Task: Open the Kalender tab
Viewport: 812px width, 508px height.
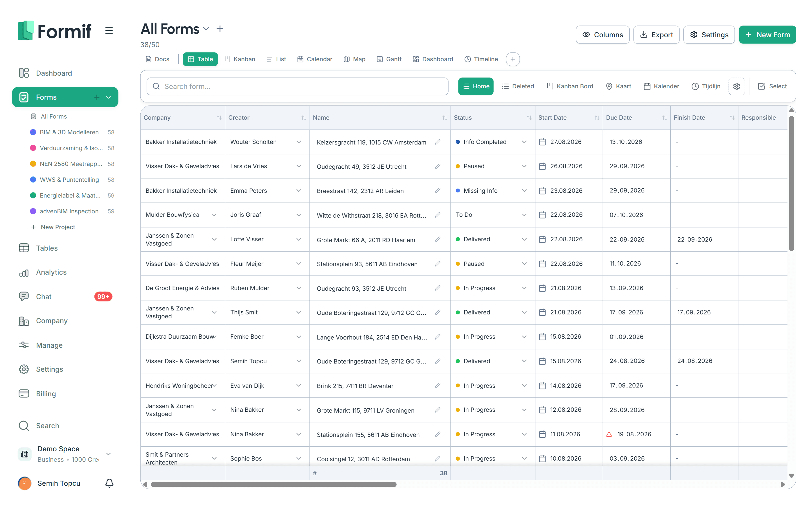Action: pyautogui.click(x=661, y=86)
